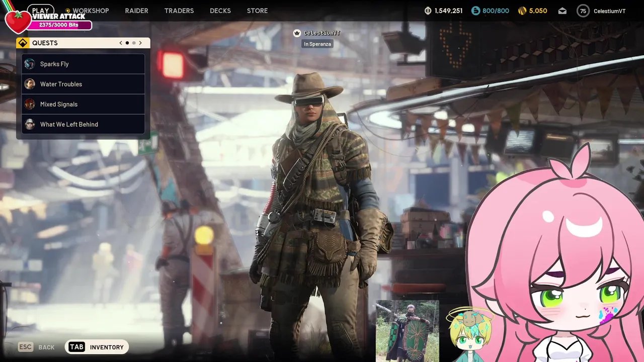Click the Water Troubles trader portrait icon
Viewport: 644px width, 362px height.
point(30,84)
